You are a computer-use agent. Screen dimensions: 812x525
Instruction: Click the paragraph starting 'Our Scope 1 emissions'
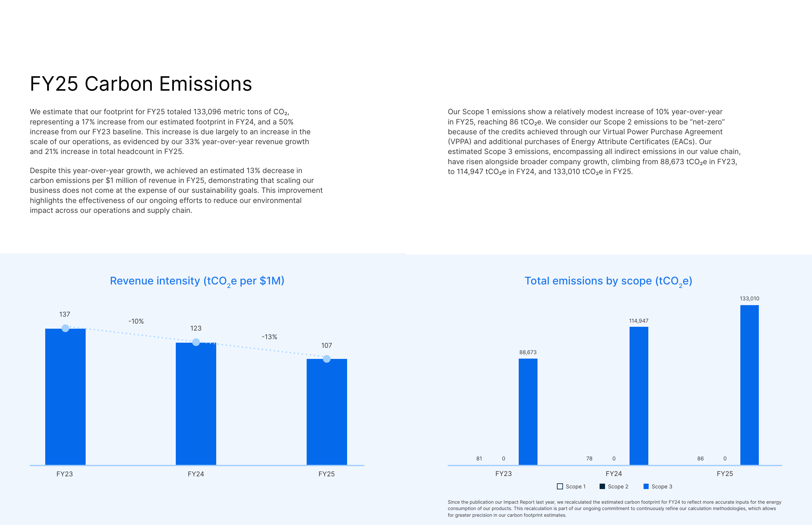click(594, 142)
